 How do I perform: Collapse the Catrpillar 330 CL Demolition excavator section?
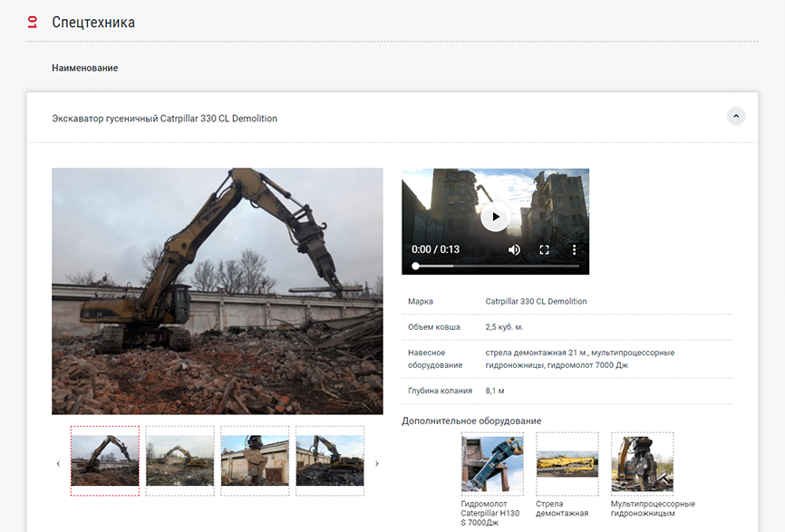[736, 116]
